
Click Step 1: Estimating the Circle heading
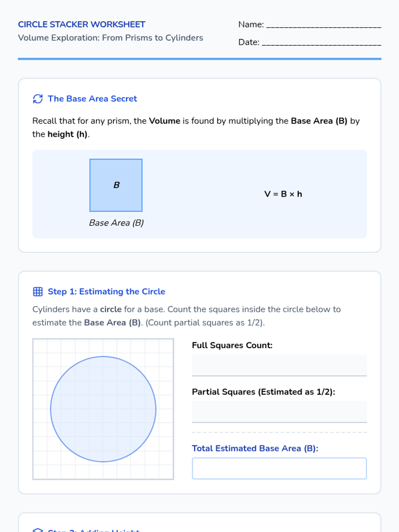pyautogui.click(x=106, y=292)
